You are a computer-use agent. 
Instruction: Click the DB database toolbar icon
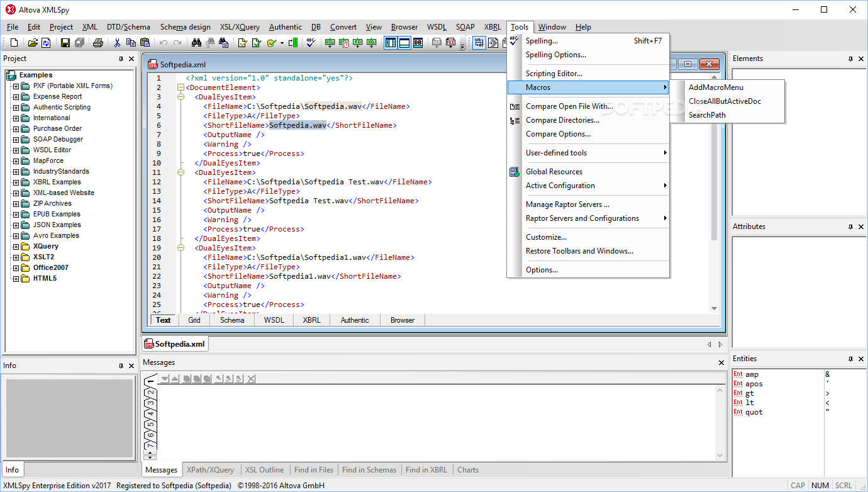pos(418,43)
